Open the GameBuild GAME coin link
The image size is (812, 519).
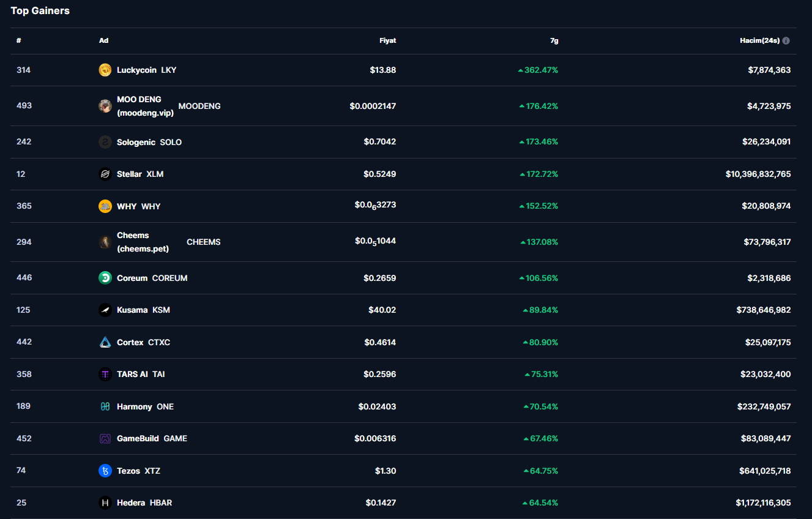(152, 439)
